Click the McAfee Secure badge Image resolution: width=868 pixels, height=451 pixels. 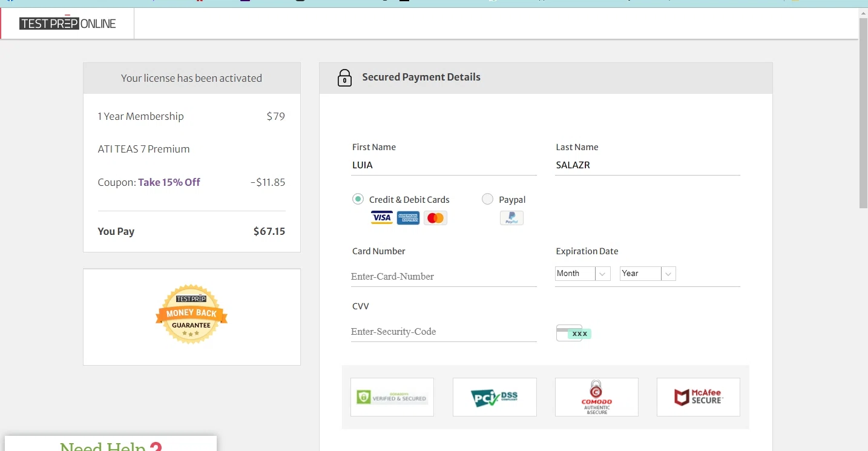699,397
